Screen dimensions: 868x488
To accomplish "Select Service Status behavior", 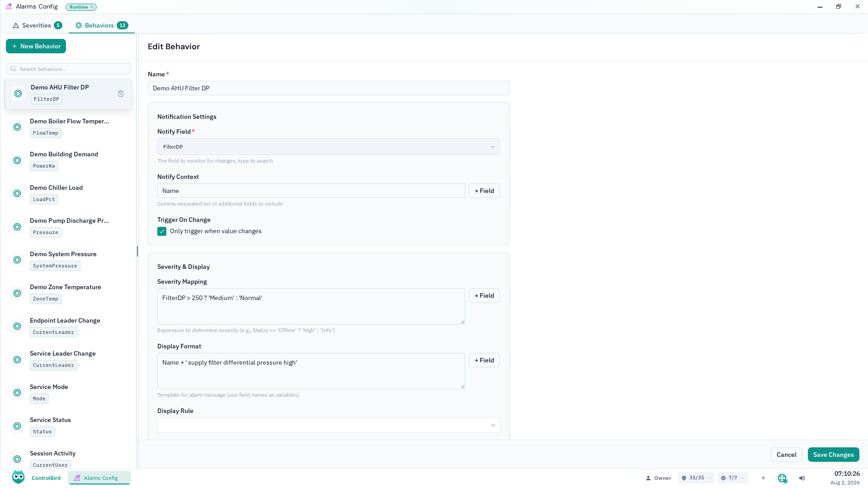I will (x=68, y=426).
